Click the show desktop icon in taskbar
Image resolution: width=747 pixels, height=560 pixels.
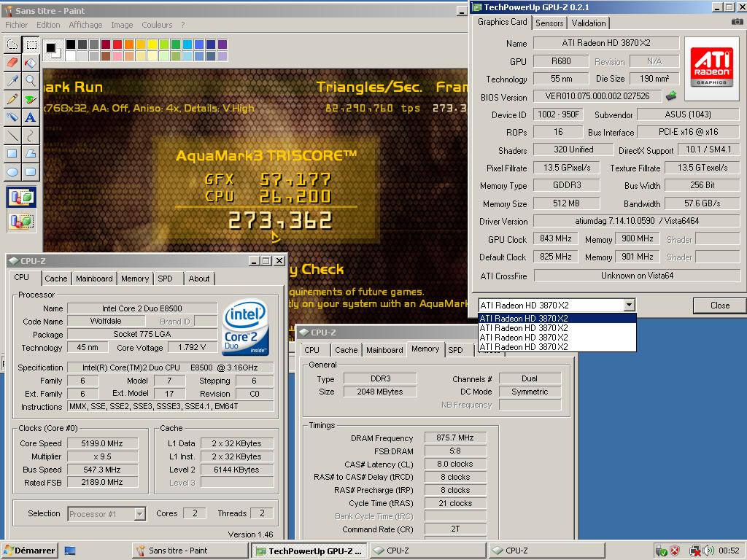[70, 551]
